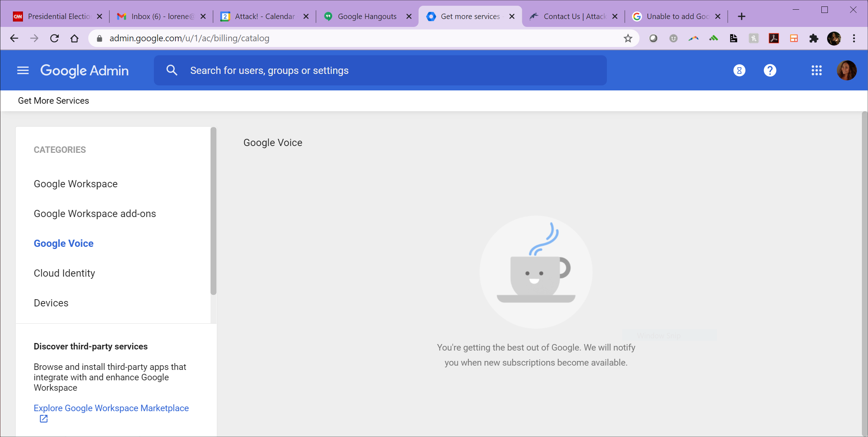This screenshot has width=868, height=437.
Task: Click the Google Voice heading text
Action: (x=273, y=142)
